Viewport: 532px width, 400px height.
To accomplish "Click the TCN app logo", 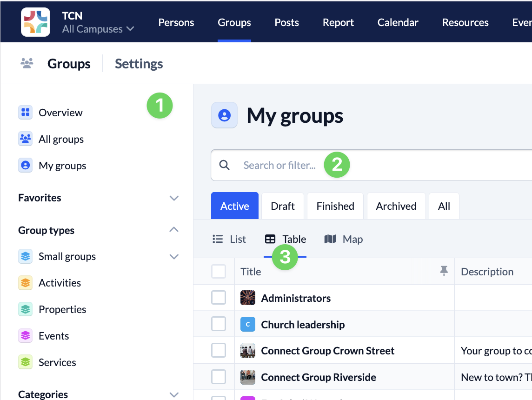I will 35,22.
